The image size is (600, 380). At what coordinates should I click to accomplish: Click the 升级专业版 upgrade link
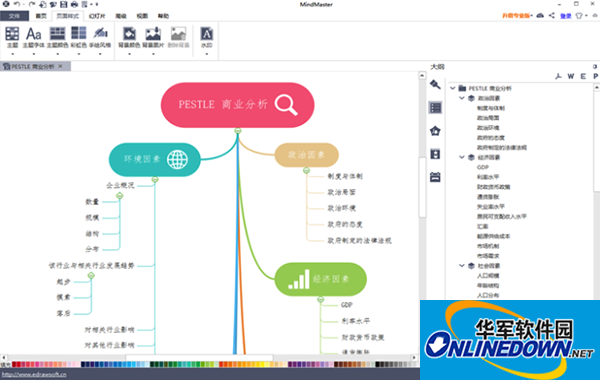click(x=516, y=16)
